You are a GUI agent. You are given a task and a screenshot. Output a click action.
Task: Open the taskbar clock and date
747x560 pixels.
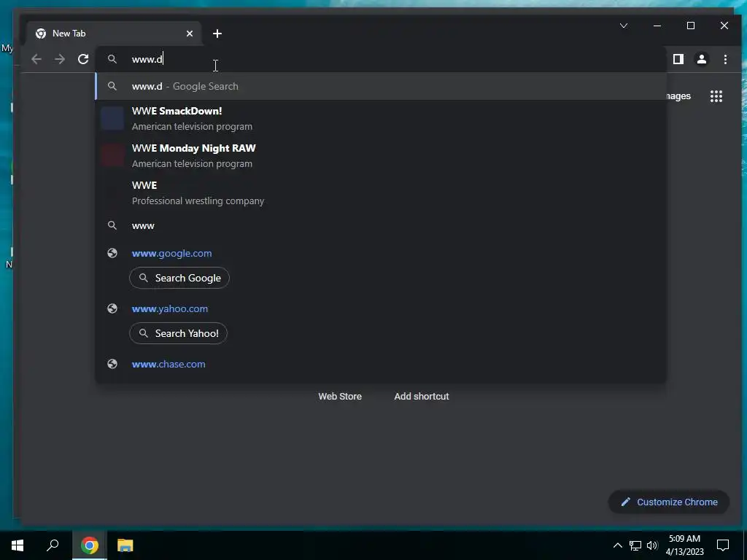pyautogui.click(x=684, y=545)
